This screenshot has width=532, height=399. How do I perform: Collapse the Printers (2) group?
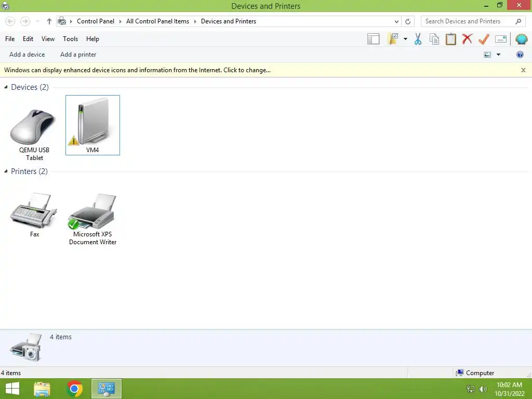[6, 171]
